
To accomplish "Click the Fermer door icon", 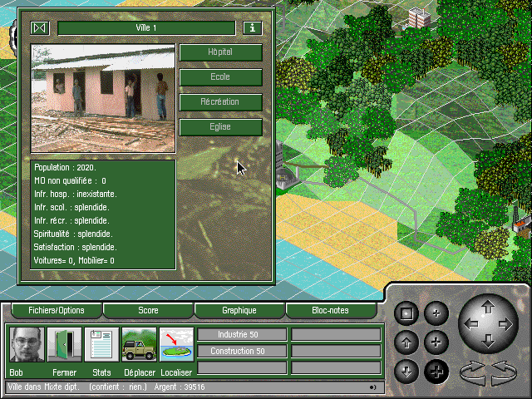I will point(65,345).
